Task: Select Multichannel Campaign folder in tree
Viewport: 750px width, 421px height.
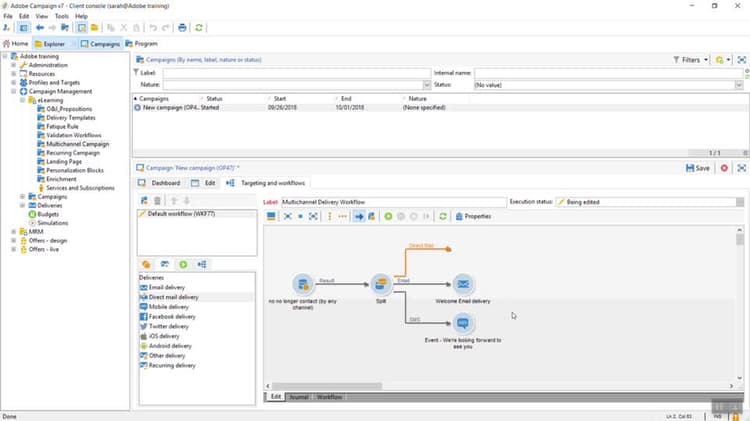Action: (77, 144)
